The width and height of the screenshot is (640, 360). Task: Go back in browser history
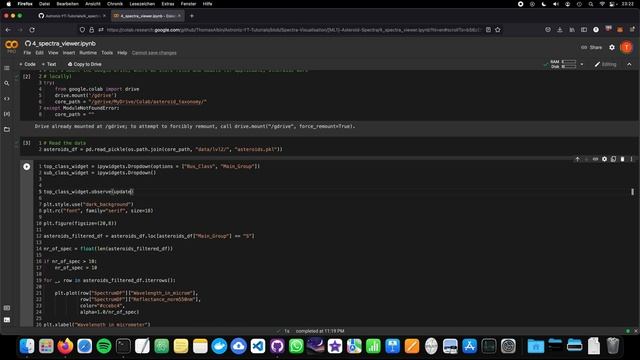point(8,30)
